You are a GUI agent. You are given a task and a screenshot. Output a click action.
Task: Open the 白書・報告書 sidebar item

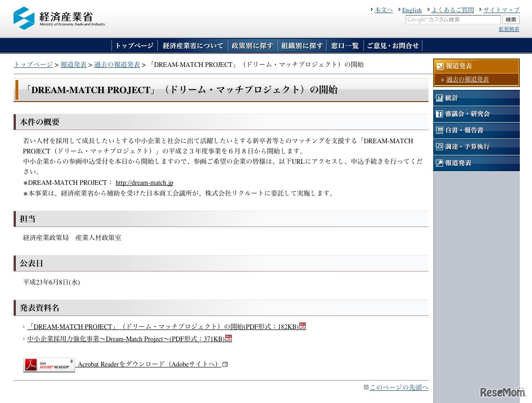tap(476, 130)
